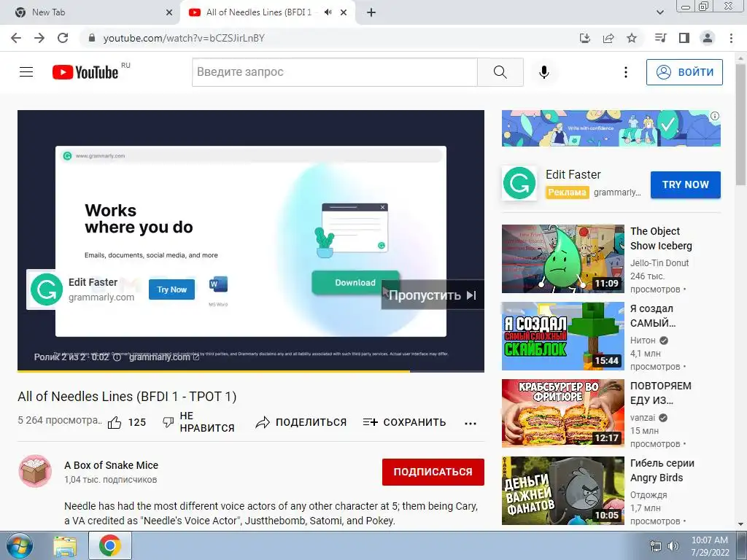Image resolution: width=747 pixels, height=560 pixels.
Task: Open A Box of Snake Mice channel
Action: click(111, 465)
